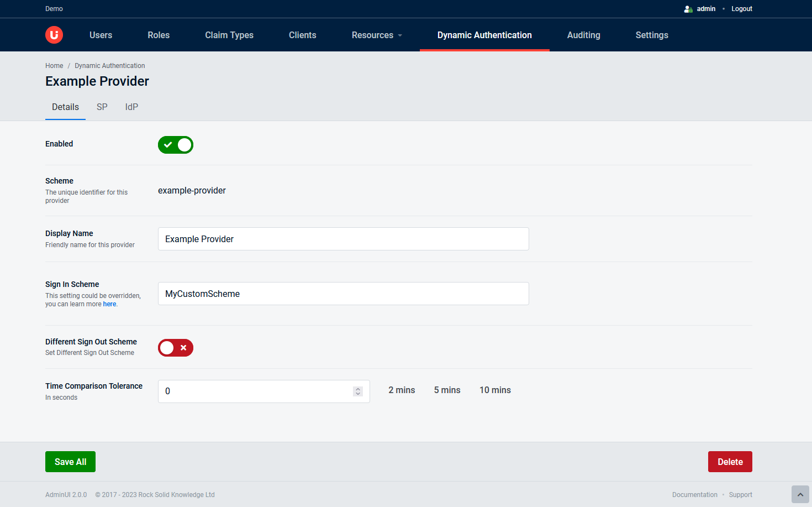Click the Logout link

pos(741,8)
